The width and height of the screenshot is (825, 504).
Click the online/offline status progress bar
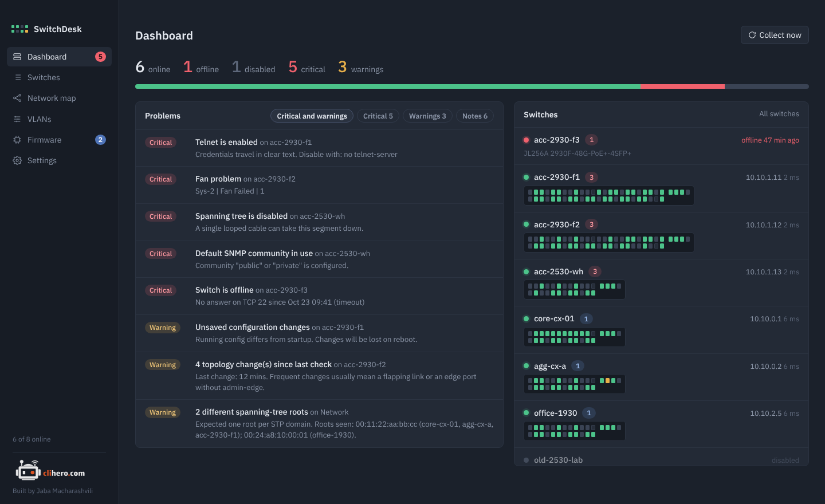[472, 86]
